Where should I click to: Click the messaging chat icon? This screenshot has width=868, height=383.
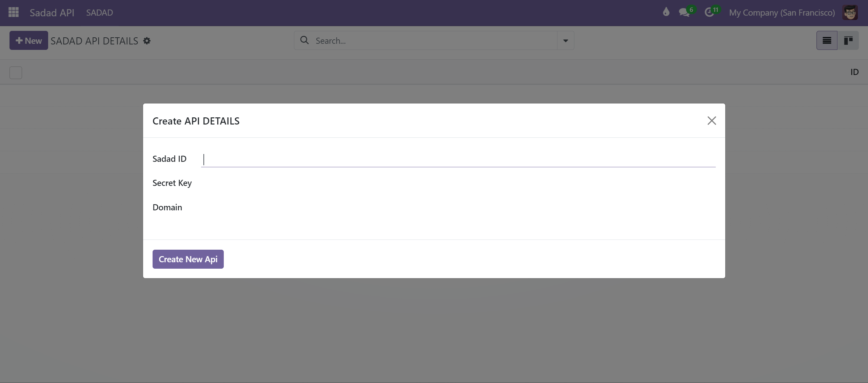click(x=686, y=12)
